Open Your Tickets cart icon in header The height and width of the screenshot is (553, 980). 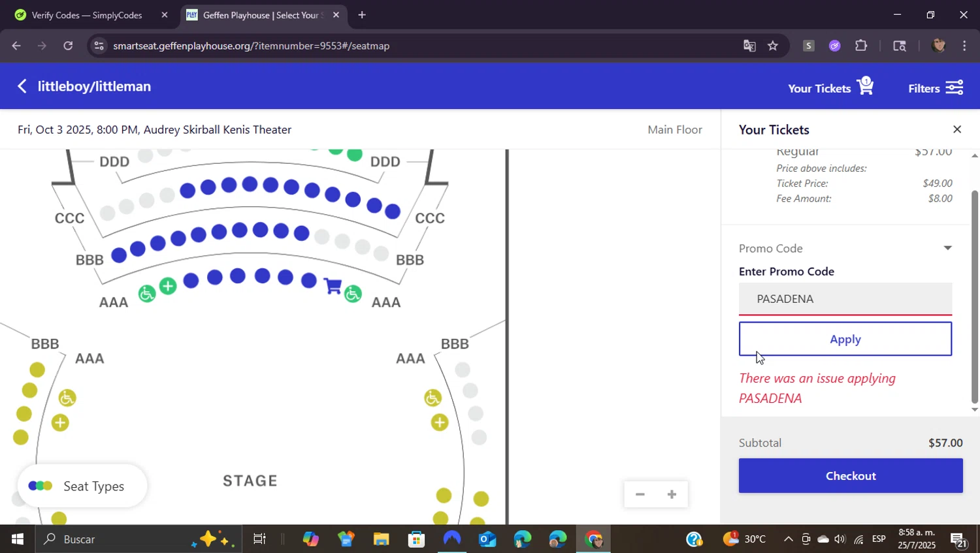pos(866,86)
